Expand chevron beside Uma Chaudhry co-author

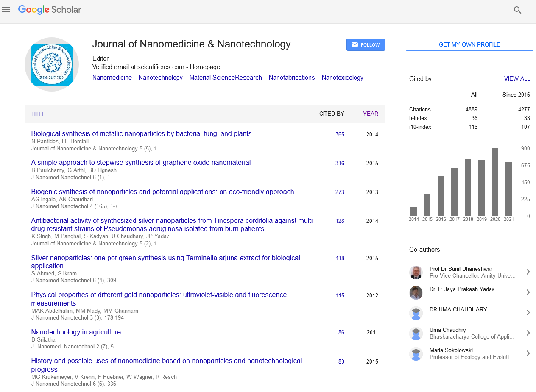point(528,333)
